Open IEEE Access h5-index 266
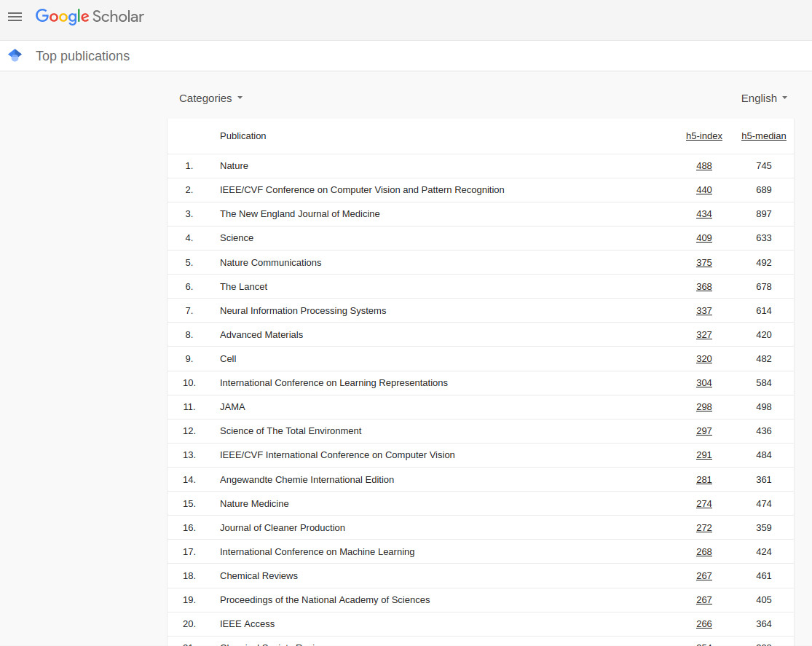This screenshot has height=646, width=812. point(703,624)
